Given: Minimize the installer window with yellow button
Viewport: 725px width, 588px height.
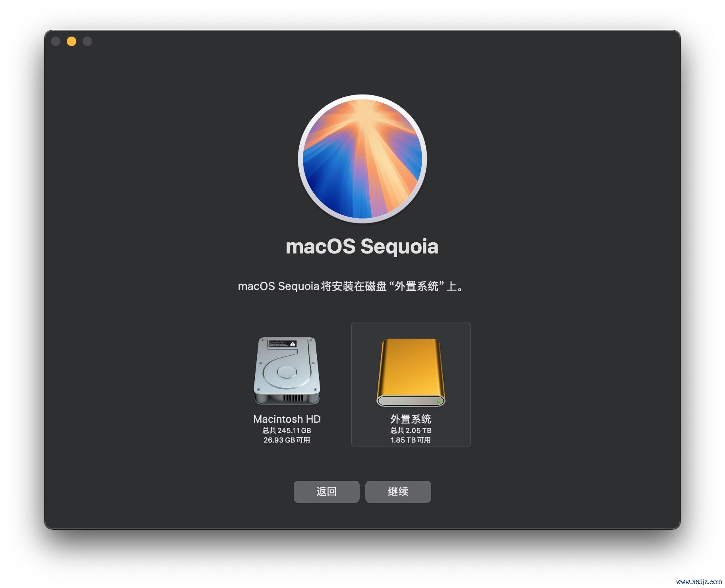Looking at the screenshot, I should 72,41.
